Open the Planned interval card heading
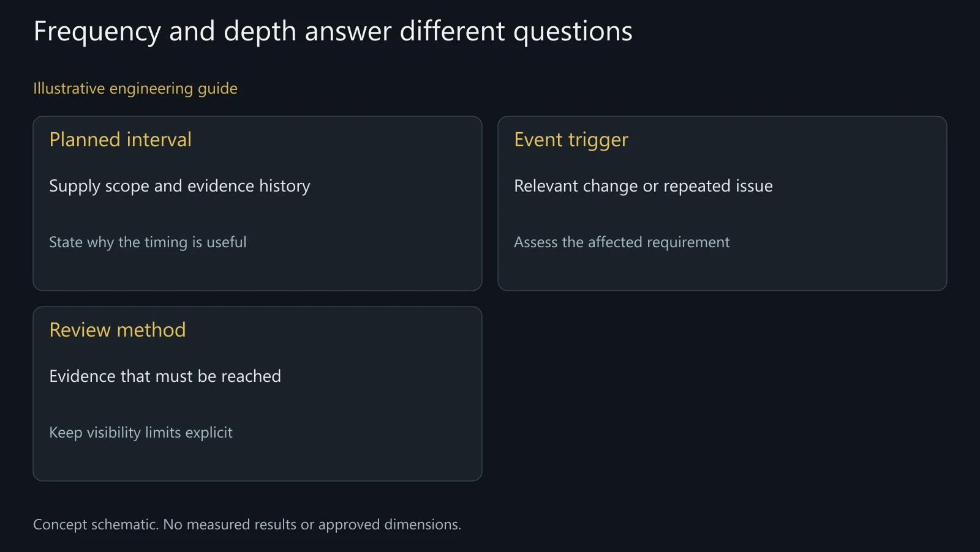Viewport: 980px width, 552px height. point(120,140)
